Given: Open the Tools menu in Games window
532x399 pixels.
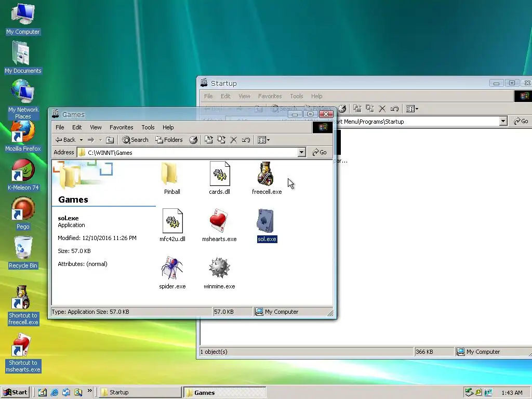Looking at the screenshot, I should [x=148, y=127].
